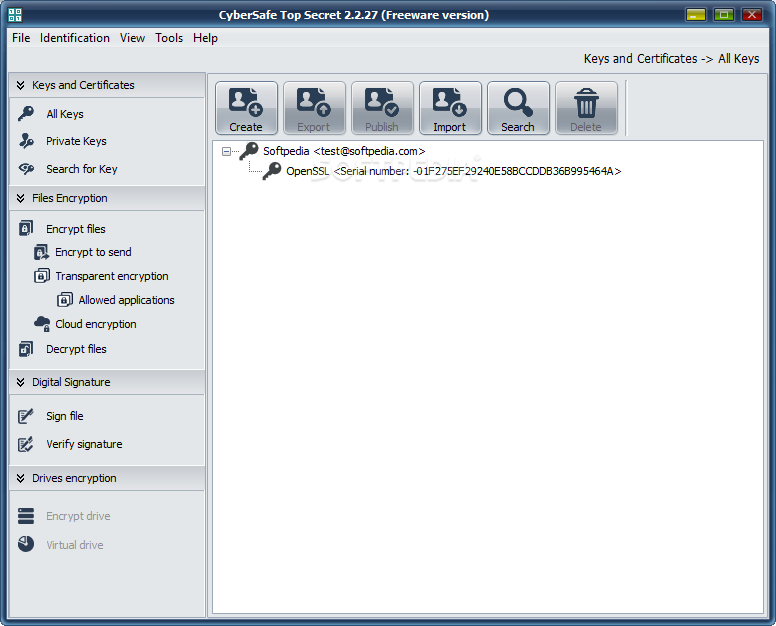Click the Encrypt files icon
This screenshot has width=776, height=626.
pyautogui.click(x=26, y=229)
